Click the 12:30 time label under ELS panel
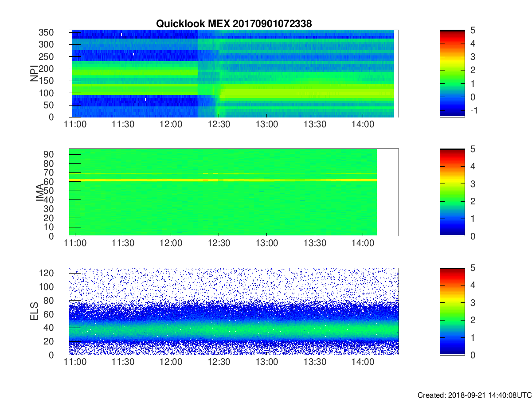This screenshot has width=532, height=399. point(219,362)
